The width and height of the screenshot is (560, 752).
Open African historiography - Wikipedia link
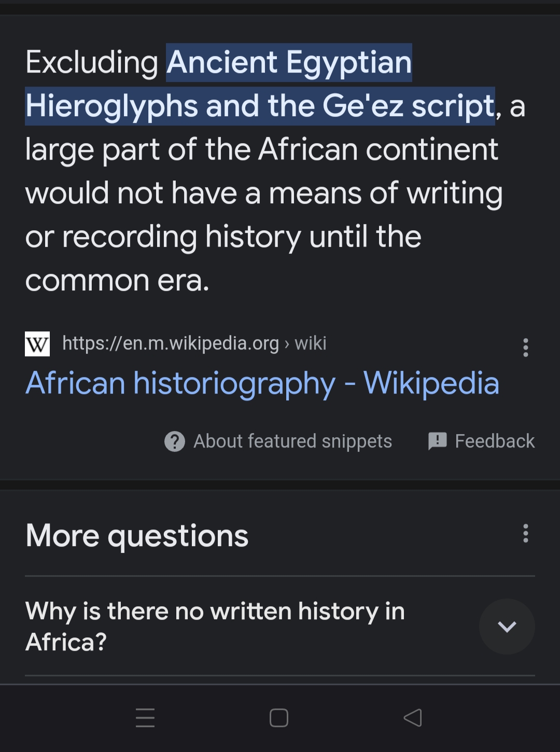click(262, 383)
